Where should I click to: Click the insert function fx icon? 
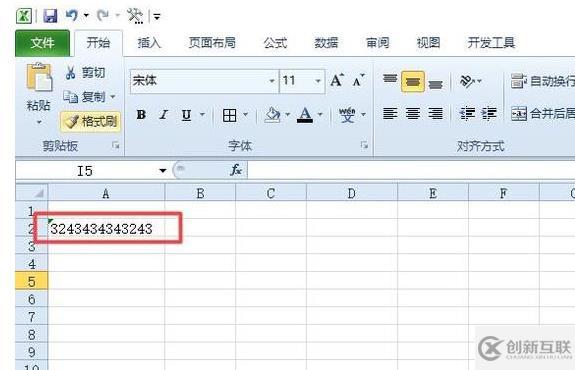(236, 170)
